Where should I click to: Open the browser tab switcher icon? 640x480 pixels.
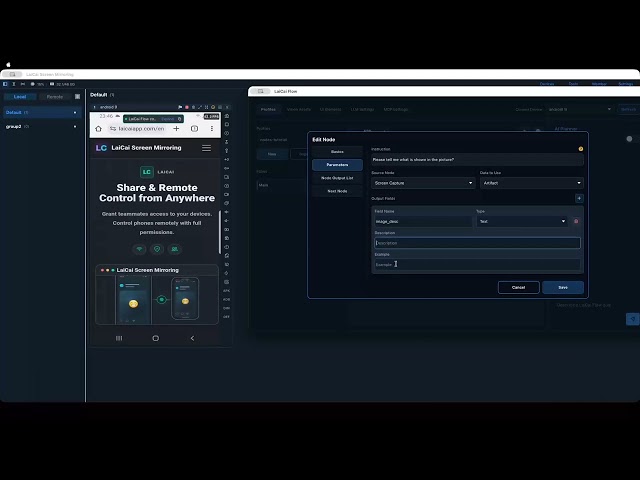[194, 129]
